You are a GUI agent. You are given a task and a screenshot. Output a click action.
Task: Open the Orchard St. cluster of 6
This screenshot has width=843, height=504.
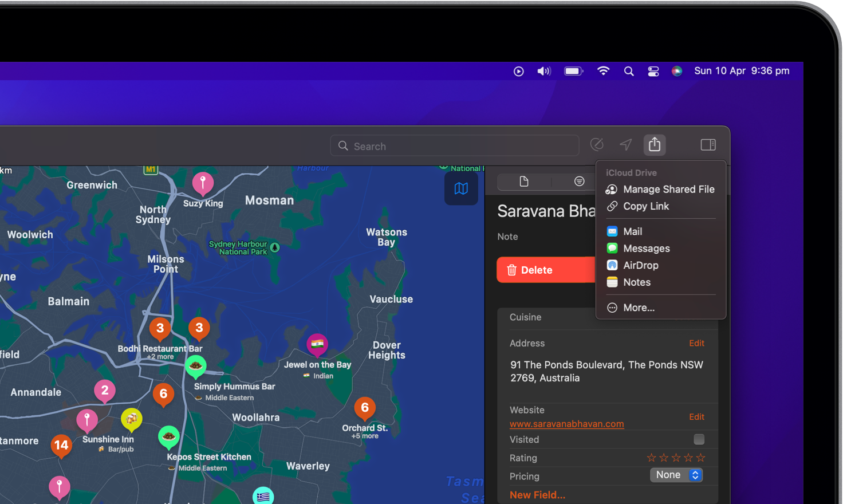[365, 408]
